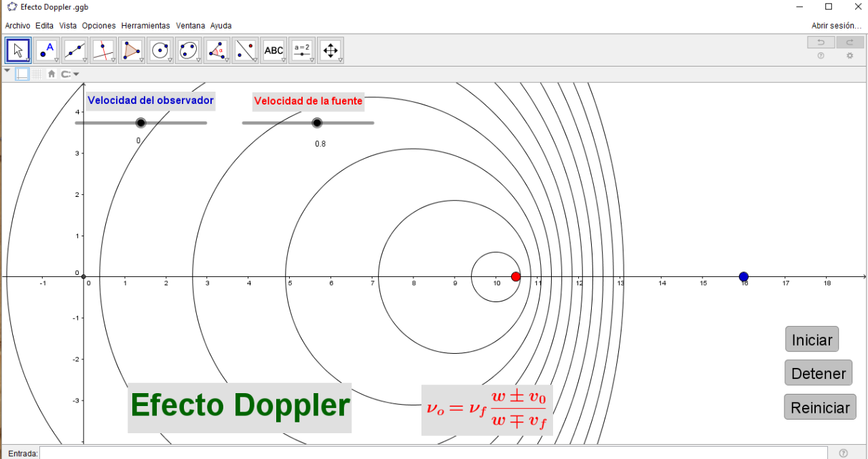Open the settings gear icon
Image resolution: width=868 pixels, height=459 pixels.
tap(850, 56)
